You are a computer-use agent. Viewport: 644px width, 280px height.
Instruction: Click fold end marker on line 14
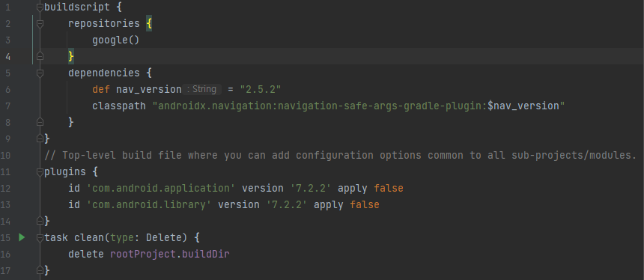(40, 221)
